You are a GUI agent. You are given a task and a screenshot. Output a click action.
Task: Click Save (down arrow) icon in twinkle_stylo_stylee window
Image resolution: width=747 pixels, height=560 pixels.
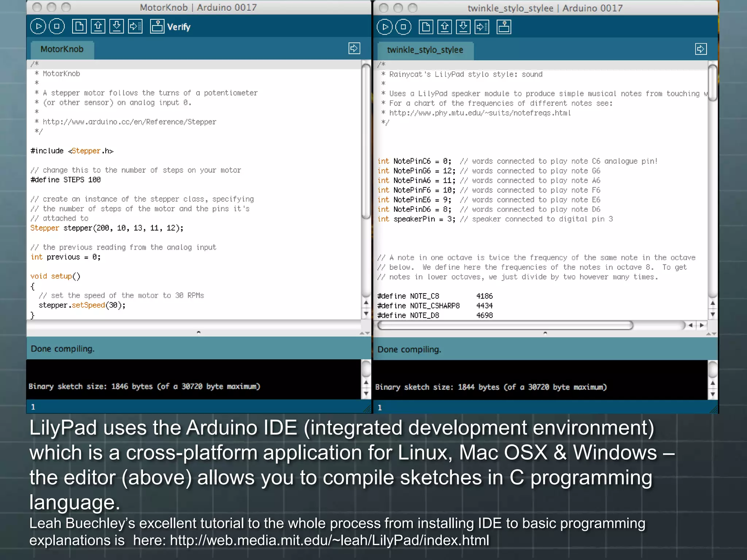click(463, 27)
